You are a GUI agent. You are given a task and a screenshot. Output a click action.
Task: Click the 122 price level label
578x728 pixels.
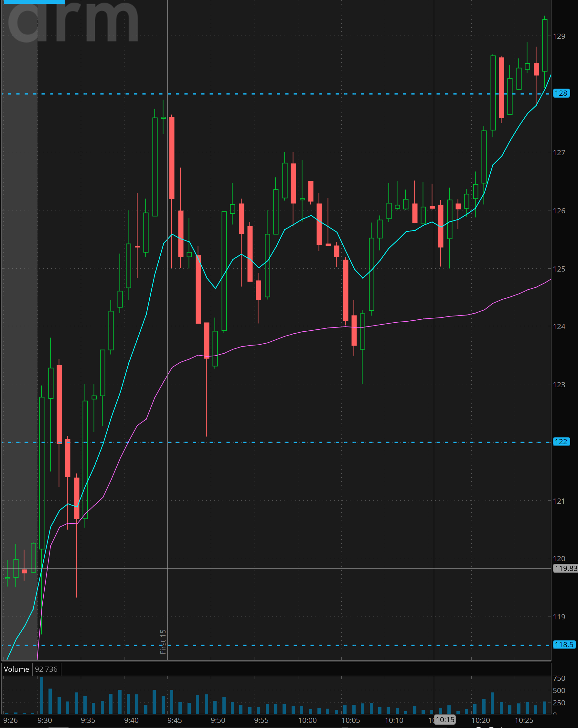tap(561, 442)
